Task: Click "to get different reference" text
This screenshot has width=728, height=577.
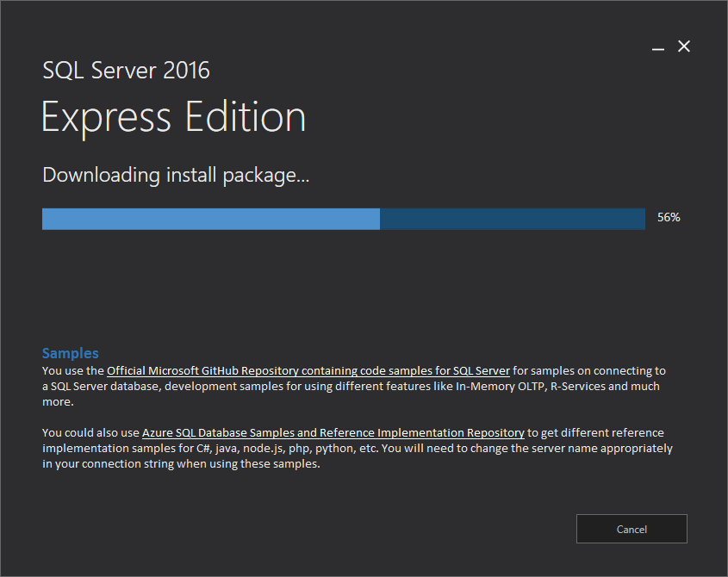Action: point(595,432)
